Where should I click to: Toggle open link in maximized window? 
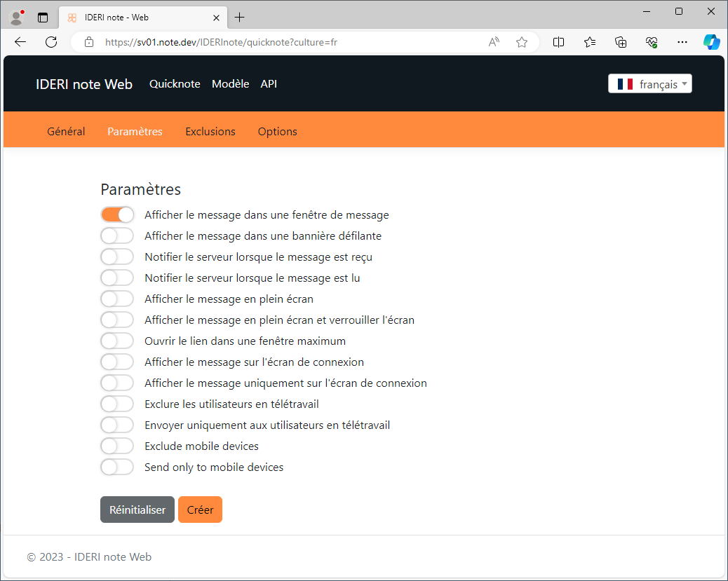click(117, 341)
